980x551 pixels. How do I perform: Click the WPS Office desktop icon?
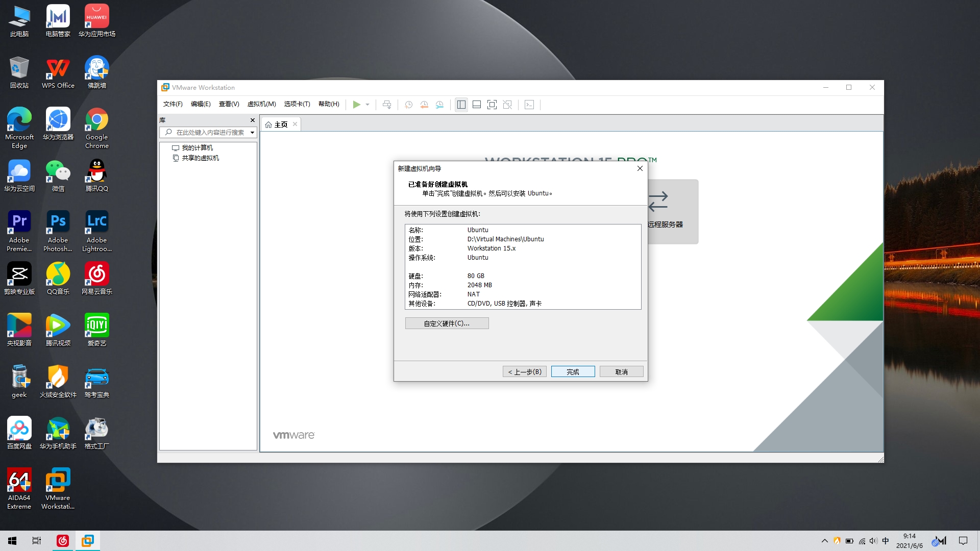[58, 73]
